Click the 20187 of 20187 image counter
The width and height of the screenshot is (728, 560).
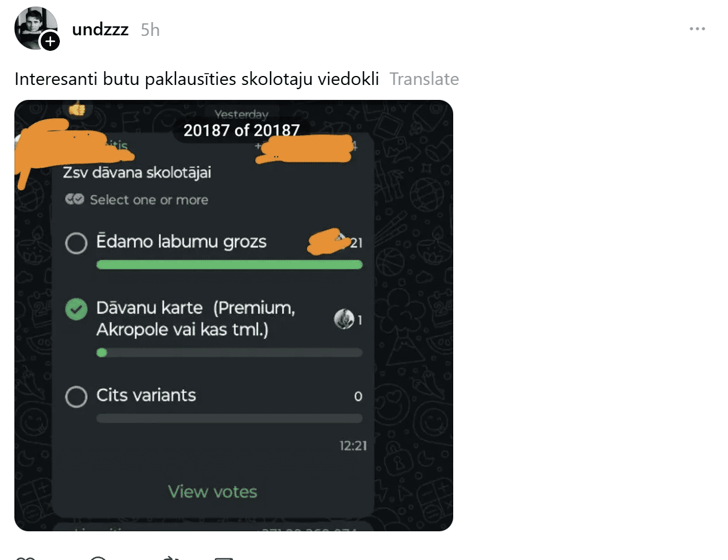[241, 130]
